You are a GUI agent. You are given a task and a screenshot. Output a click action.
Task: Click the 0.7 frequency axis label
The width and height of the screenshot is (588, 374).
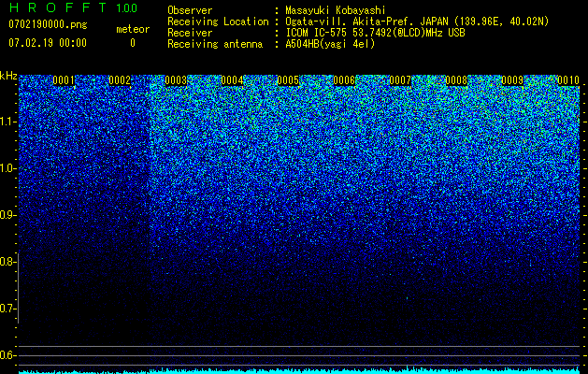(x=7, y=309)
